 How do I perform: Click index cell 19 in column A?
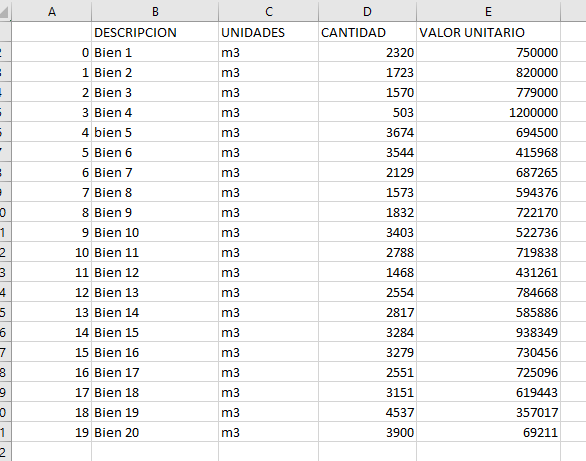point(52,432)
